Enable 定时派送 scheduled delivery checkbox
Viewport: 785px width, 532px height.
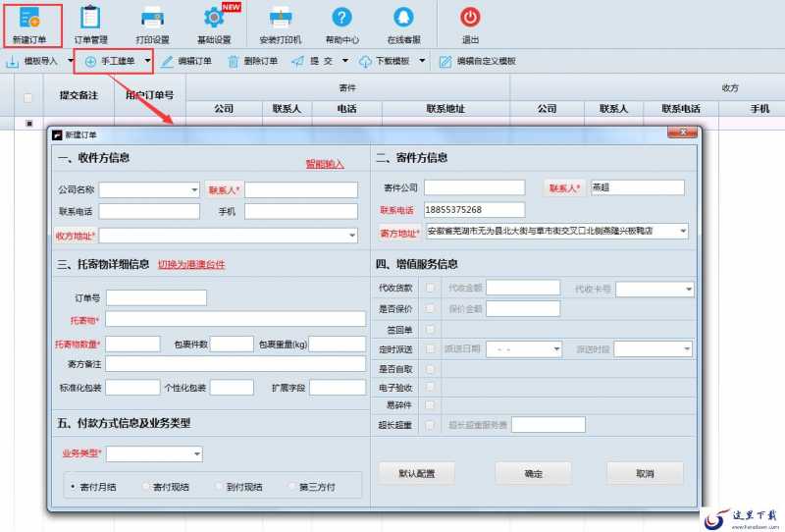pos(430,348)
